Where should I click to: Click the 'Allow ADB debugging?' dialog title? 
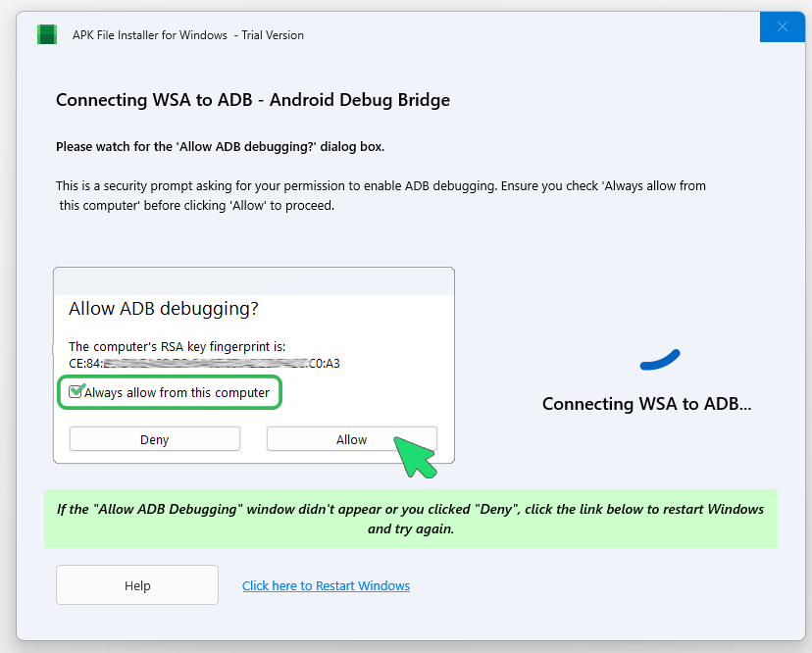(x=164, y=309)
